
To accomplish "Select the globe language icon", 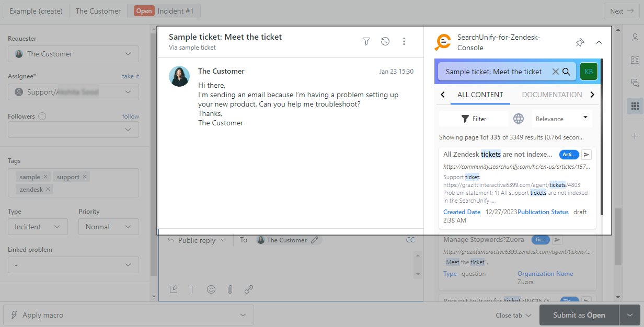I will pos(519,119).
